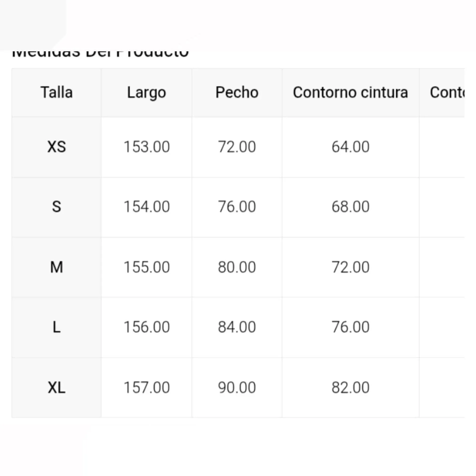
Task: Click the 155.00 Largo value for M
Action: tap(147, 267)
